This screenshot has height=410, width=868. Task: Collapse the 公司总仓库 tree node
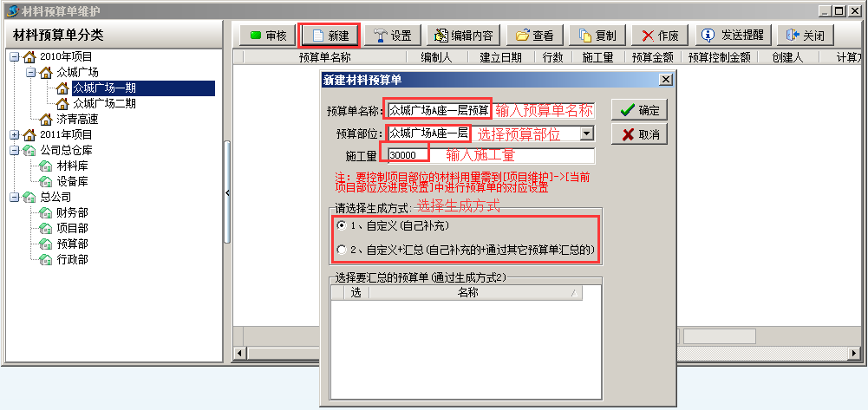coord(15,150)
